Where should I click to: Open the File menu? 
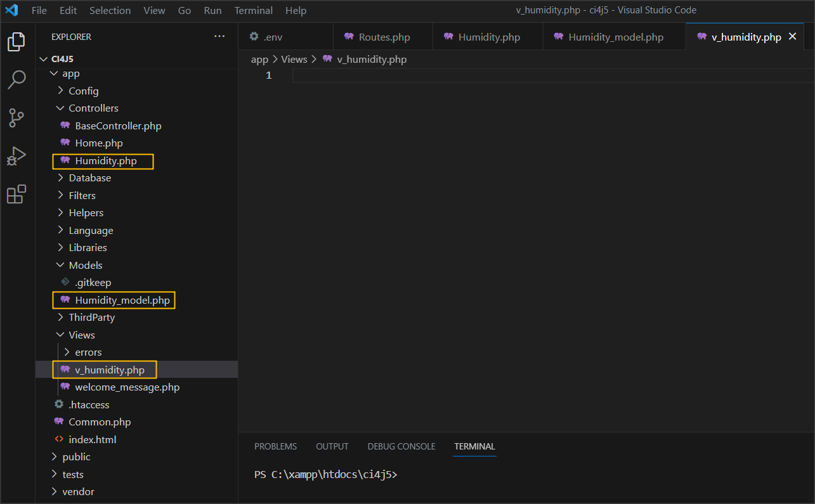click(x=39, y=10)
